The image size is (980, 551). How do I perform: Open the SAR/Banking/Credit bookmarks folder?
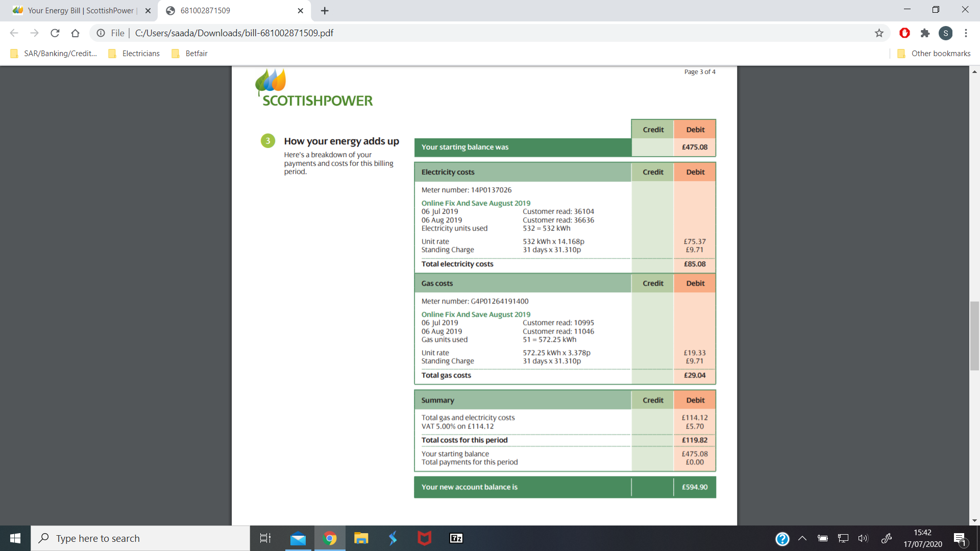pyautogui.click(x=54, y=54)
